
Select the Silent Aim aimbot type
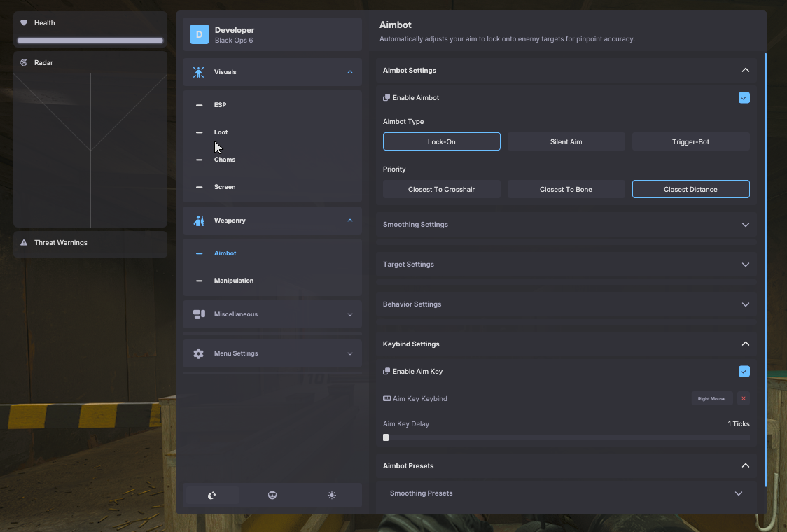[x=566, y=142]
